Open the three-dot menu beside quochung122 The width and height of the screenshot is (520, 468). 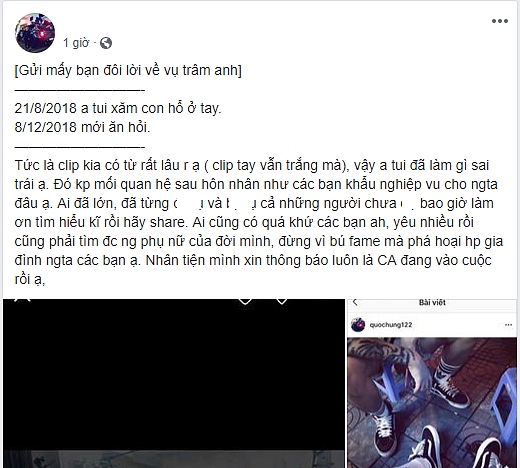508,325
